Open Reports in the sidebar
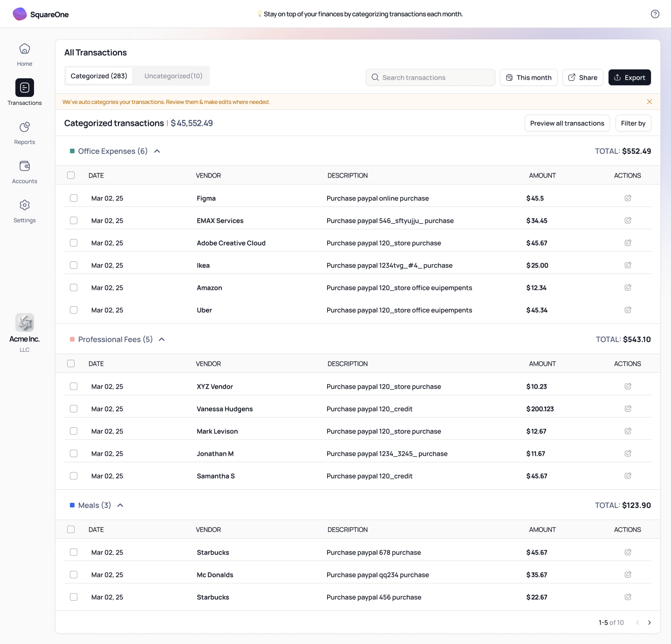The height and width of the screenshot is (644, 671). pyautogui.click(x=25, y=133)
